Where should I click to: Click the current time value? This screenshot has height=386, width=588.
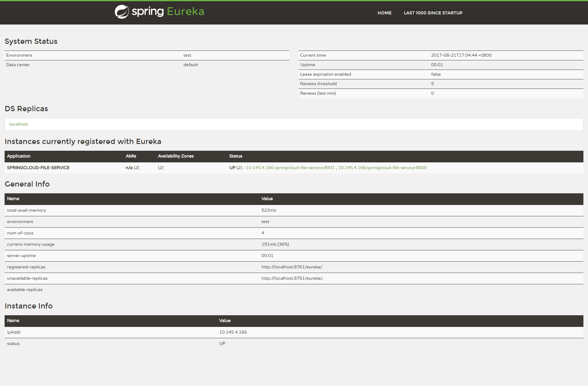pyautogui.click(x=461, y=55)
